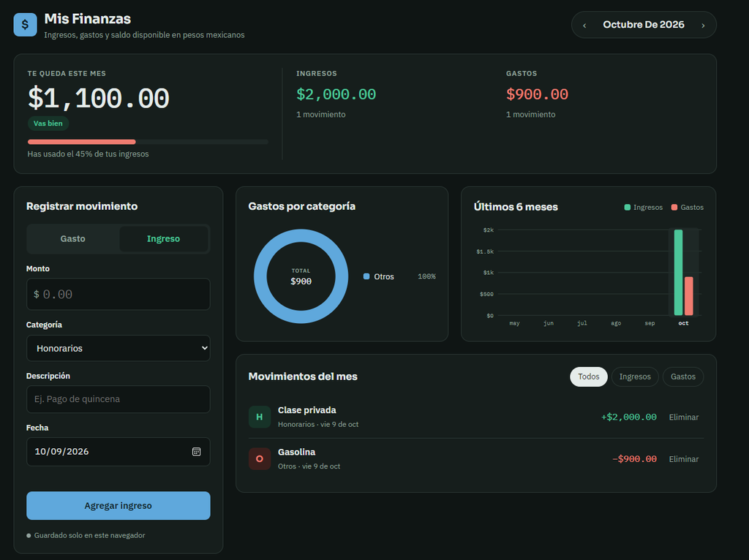Click the red October expenses bar
This screenshot has height=560, width=749.
tap(689, 296)
